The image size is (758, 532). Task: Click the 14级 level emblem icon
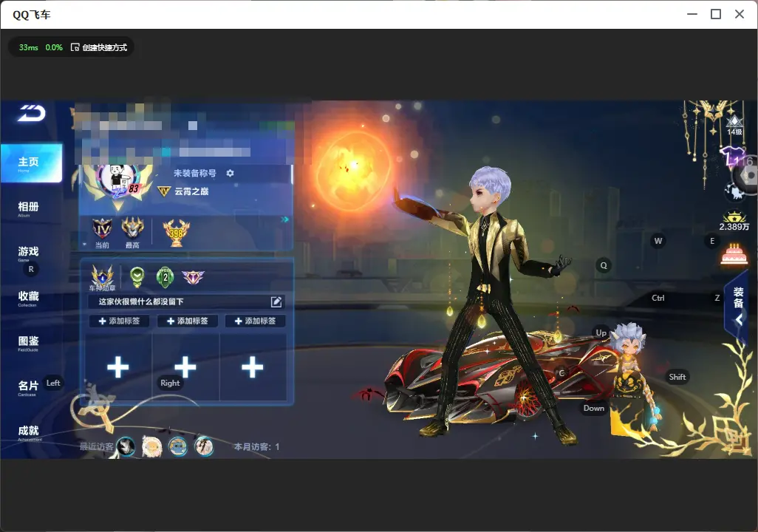coord(734,126)
